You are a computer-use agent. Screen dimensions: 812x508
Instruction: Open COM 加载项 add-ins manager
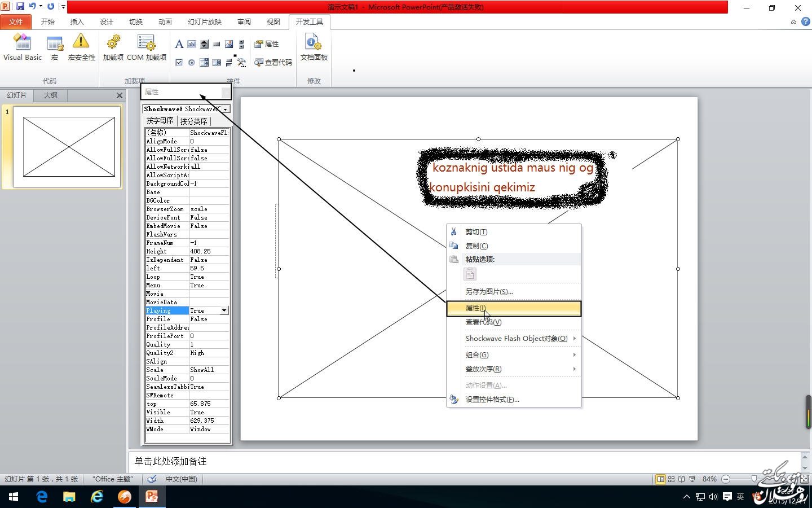[x=147, y=47]
